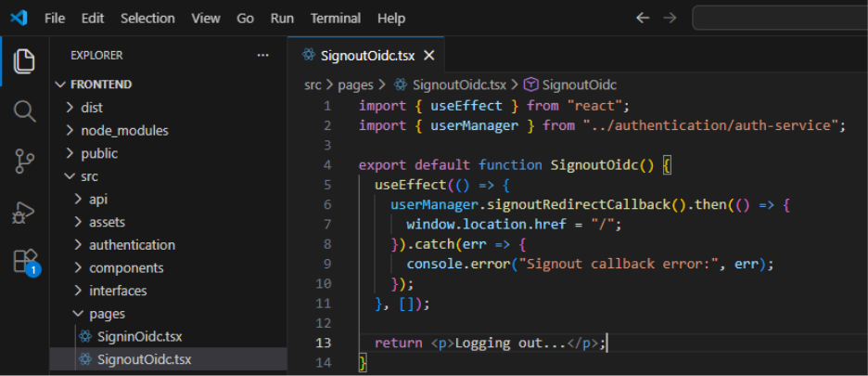Screen dimensions: 868x376
Task: Open the Run and Debug view icon
Action: 25,212
